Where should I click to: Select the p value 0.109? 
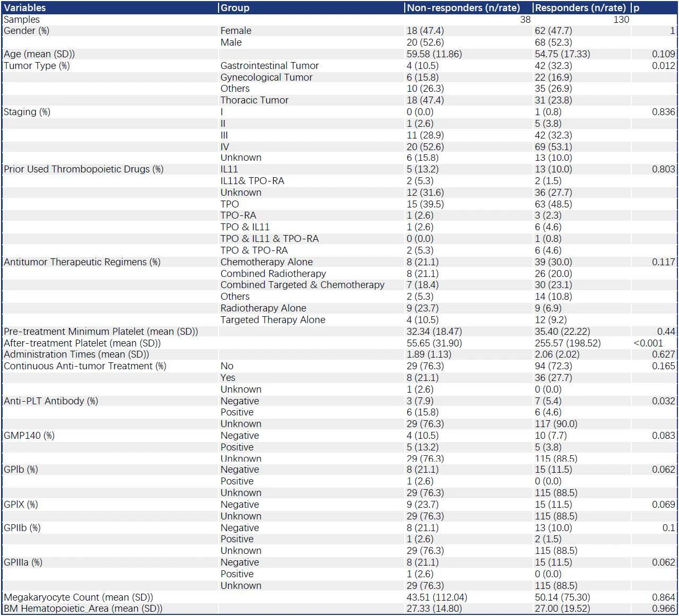664,54
